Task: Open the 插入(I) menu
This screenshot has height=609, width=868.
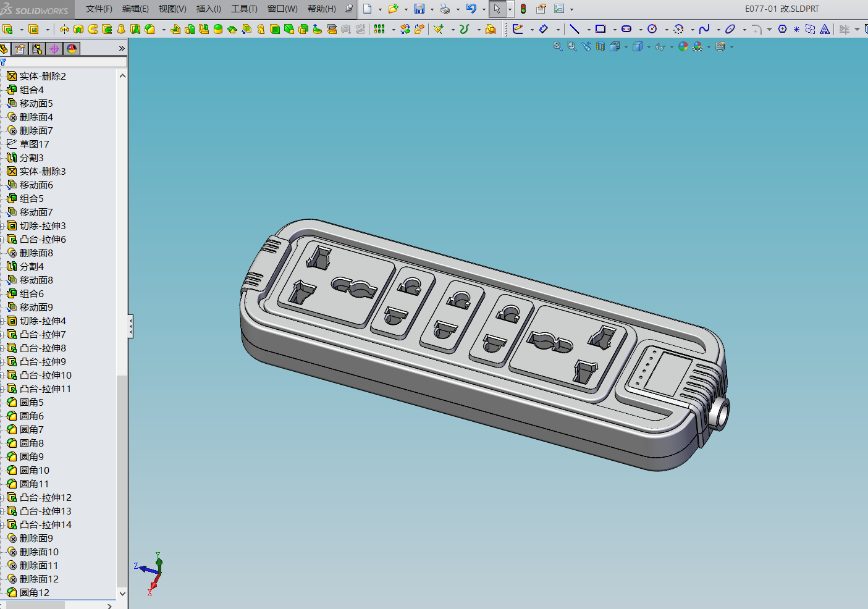Action: (x=208, y=9)
